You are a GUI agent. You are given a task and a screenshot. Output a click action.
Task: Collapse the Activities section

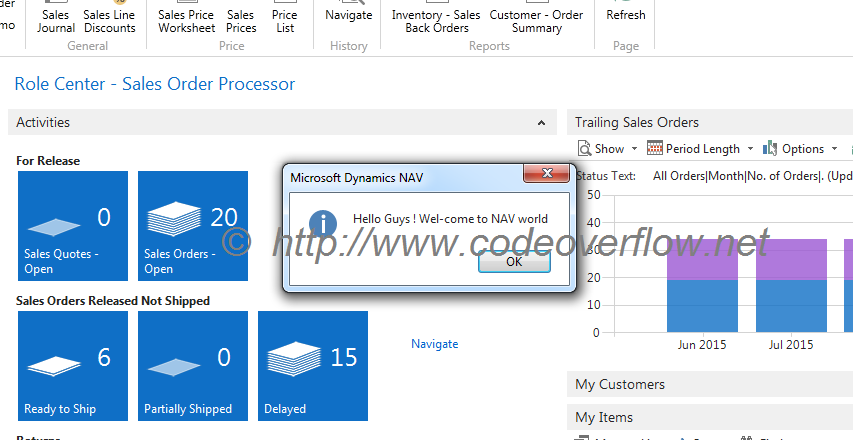[x=541, y=123]
